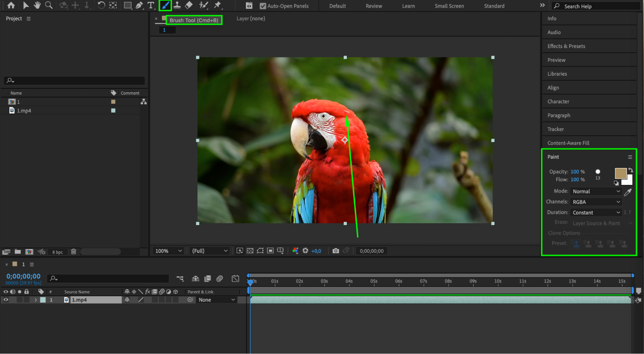Open the Effects & Presets panel

point(566,46)
